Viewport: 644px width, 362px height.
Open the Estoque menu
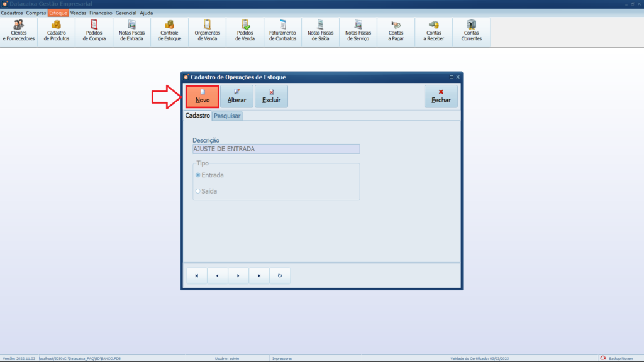[58, 13]
